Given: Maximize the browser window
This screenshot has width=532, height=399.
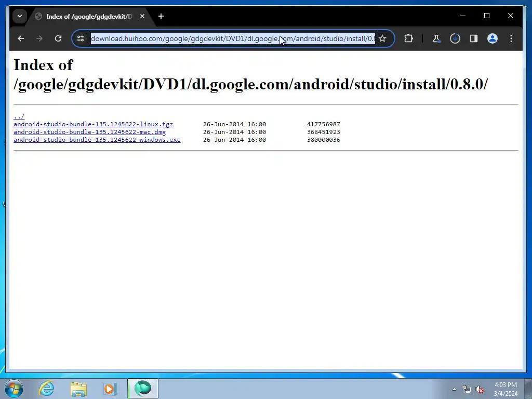Looking at the screenshot, I should (486, 16).
